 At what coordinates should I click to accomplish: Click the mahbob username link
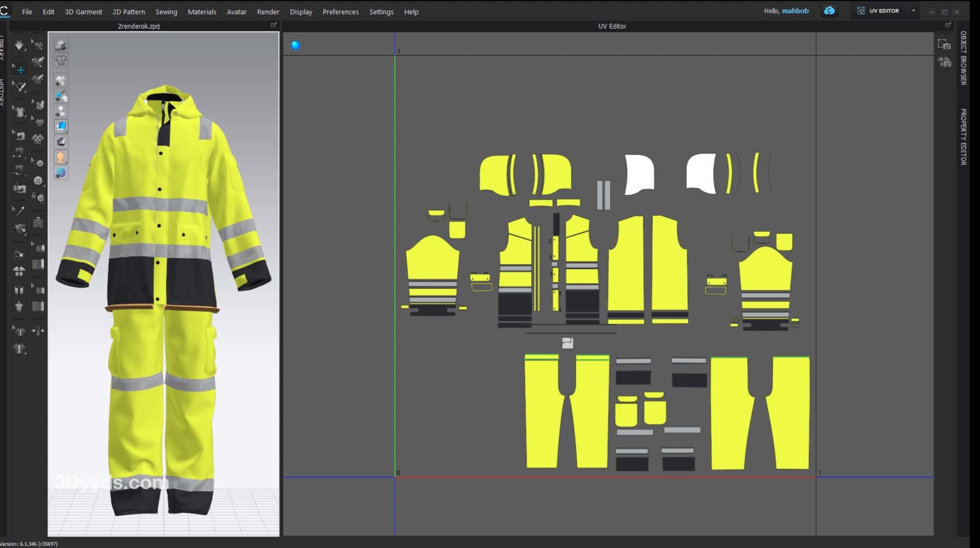[x=795, y=11]
